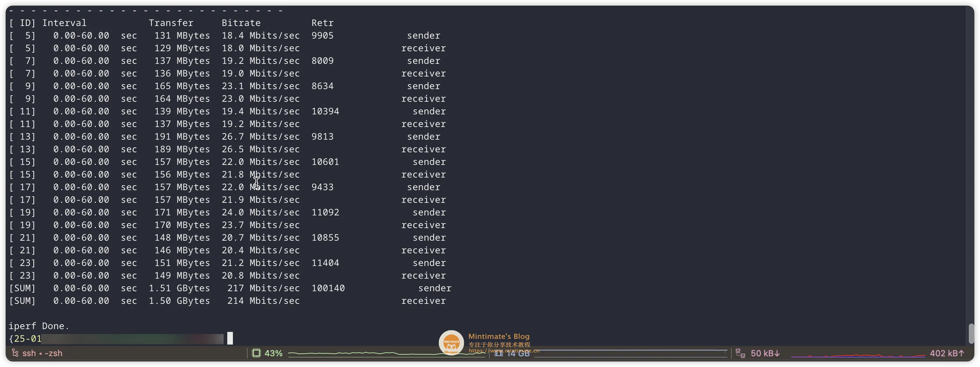The height and width of the screenshot is (367, 980).
Task: Click the 'Retr' column header
Action: 322,23
